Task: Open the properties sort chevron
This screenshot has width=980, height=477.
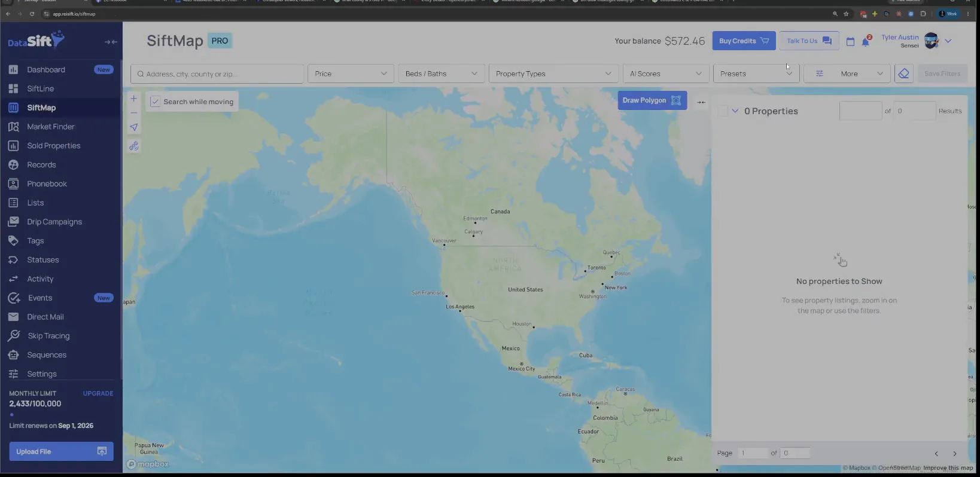Action: (735, 111)
